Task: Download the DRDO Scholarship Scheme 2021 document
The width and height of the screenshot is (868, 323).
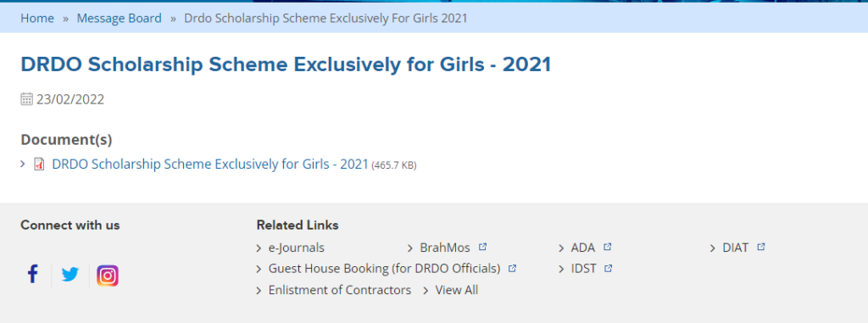Action: (210, 164)
